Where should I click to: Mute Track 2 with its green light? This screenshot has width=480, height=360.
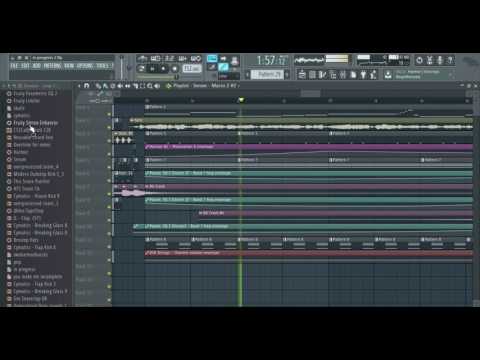pyautogui.click(x=109, y=127)
